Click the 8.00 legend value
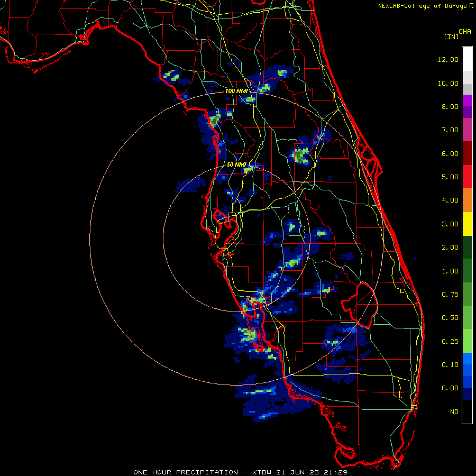Viewport: 476px width, 476px height. point(450,106)
